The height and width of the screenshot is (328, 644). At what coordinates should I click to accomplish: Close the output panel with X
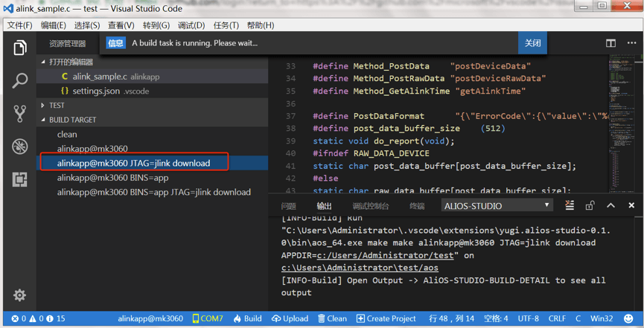coord(631,205)
